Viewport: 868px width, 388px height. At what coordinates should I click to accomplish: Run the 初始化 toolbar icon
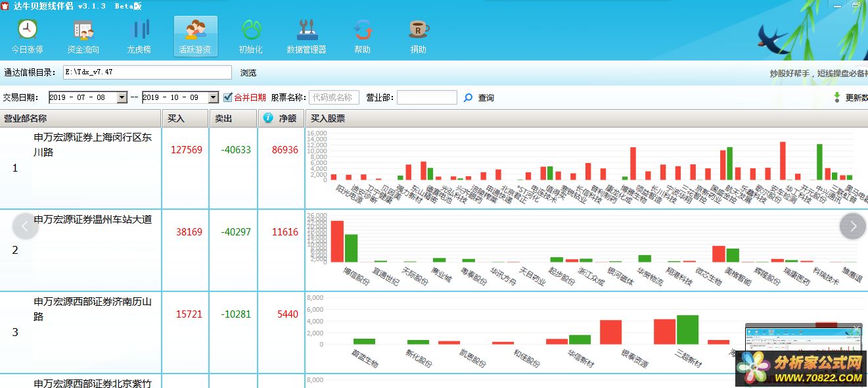[250, 36]
